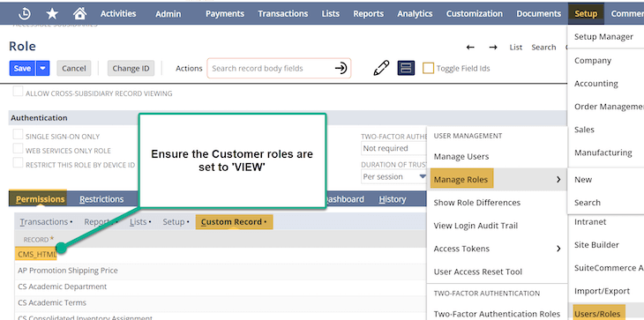Screen dimensions: 644x320
Task: Open the highlighted Setup menu
Action: click(x=586, y=13)
